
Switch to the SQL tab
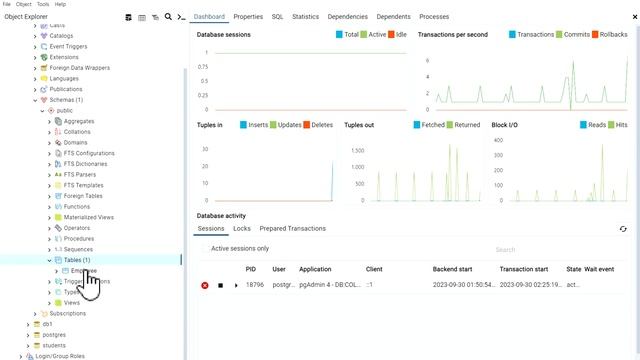tap(278, 17)
